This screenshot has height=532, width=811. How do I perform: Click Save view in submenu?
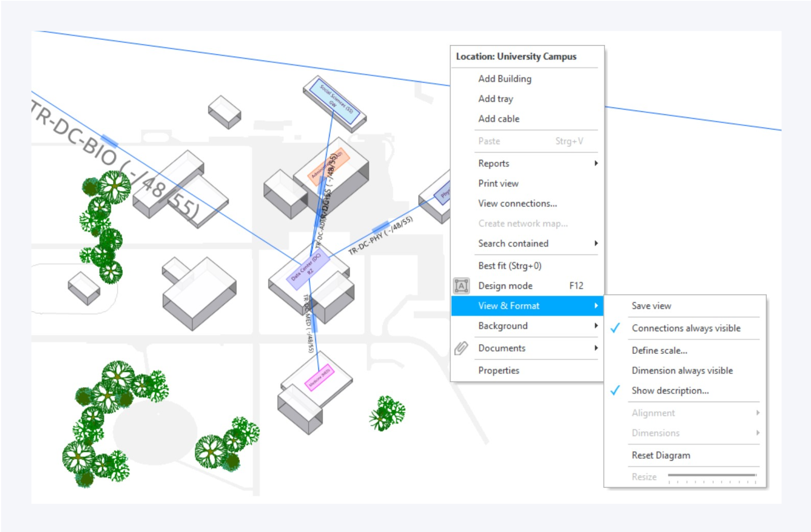click(651, 306)
